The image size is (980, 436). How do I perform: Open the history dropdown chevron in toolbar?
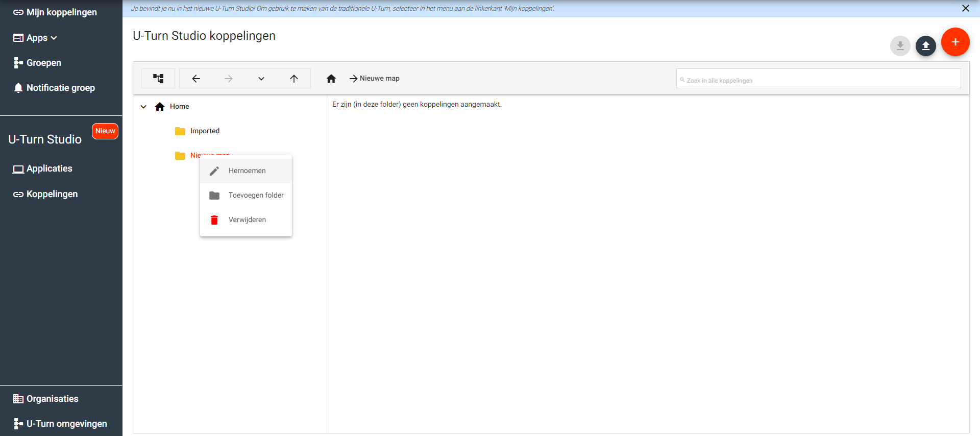(x=261, y=79)
